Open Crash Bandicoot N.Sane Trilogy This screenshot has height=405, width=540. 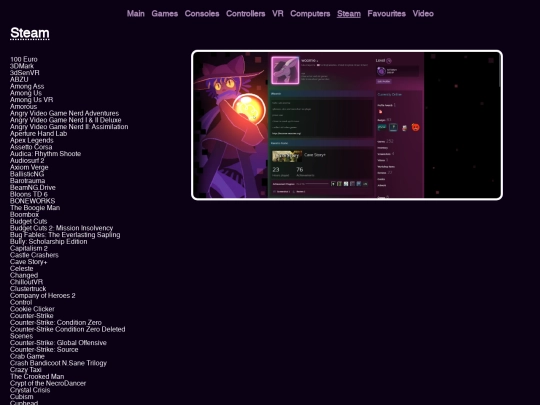point(58,363)
